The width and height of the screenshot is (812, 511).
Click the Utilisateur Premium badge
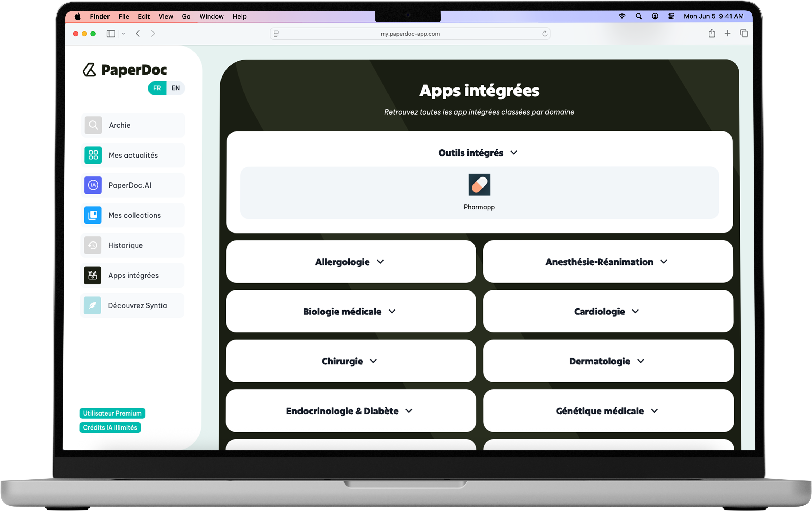click(112, 413)
